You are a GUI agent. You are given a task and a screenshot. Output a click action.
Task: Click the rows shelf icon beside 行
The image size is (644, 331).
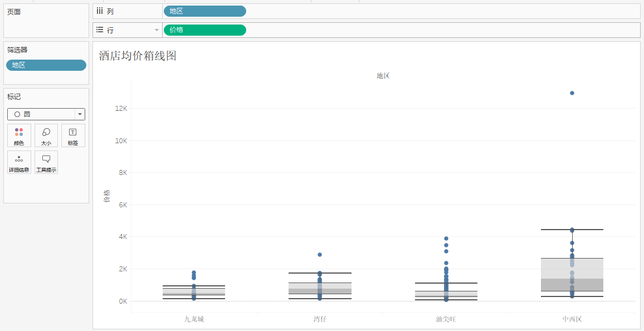click(x=99, y=30)
